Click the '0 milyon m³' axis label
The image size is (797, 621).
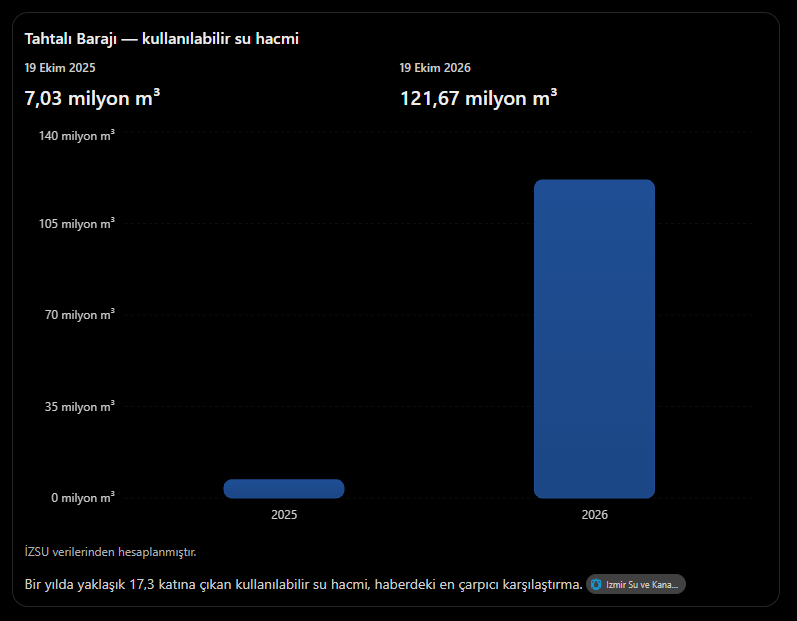point(83,498)
